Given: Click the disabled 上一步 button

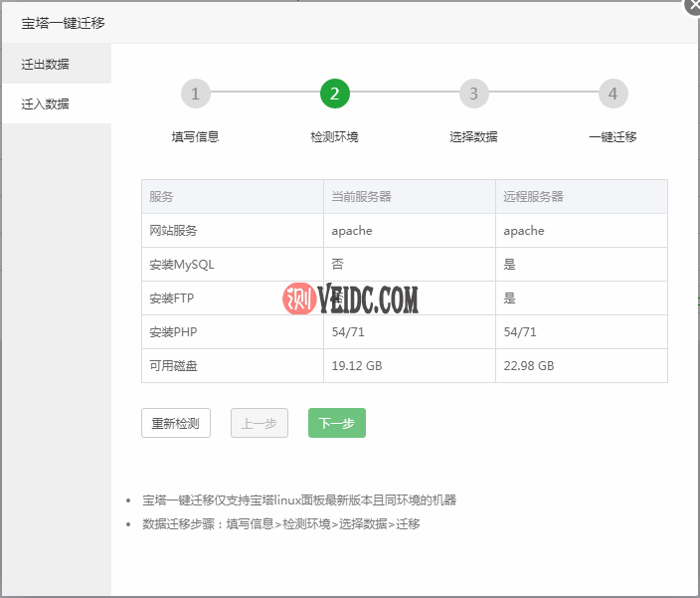Looking at the screenshot, I should tap(260, 423).
